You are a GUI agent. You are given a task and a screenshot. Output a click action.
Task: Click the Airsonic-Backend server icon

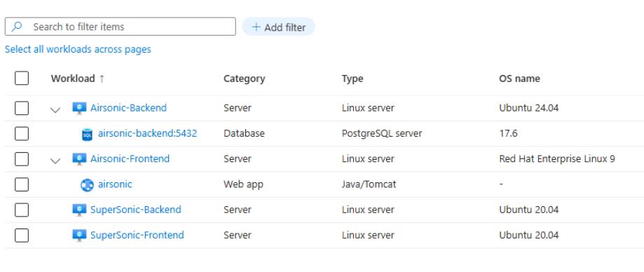point(79,109)
